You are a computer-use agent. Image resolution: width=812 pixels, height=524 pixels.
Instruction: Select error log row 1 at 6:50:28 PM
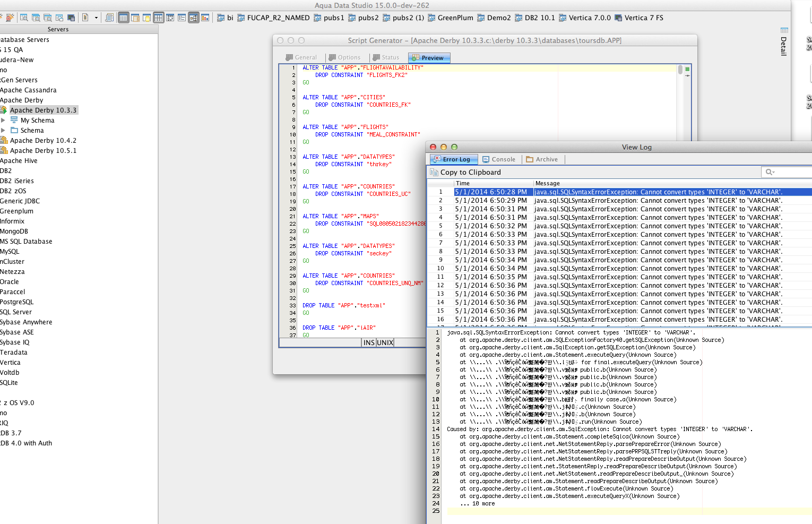click(x=619, y=192)
